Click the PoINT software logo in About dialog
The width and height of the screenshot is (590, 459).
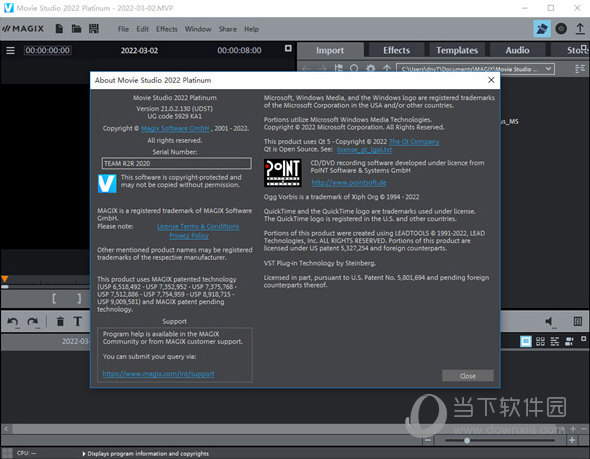283,173
